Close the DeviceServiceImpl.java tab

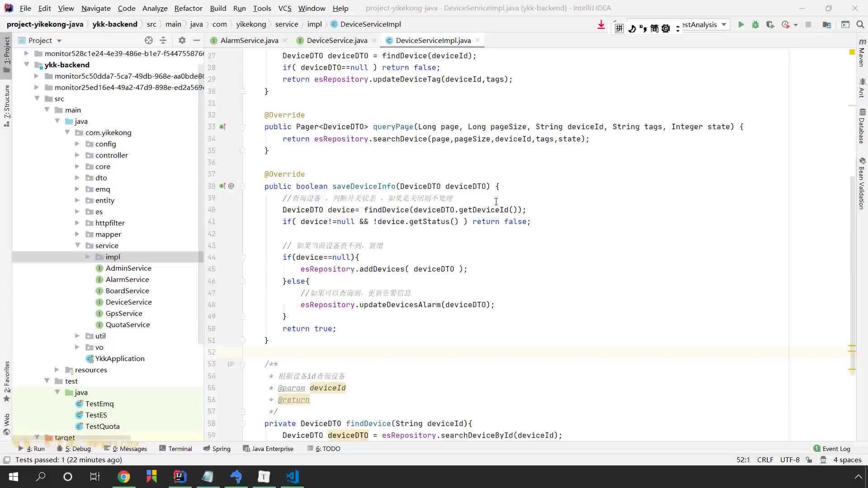pos(477,40)
